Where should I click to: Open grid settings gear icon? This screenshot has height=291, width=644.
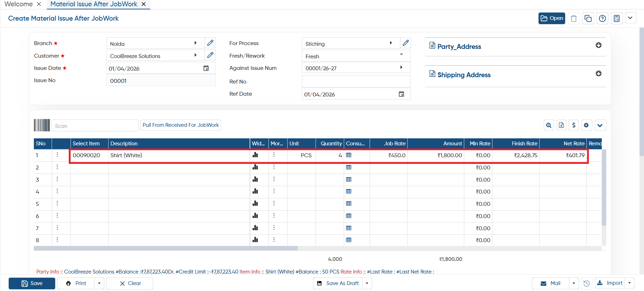586,125
